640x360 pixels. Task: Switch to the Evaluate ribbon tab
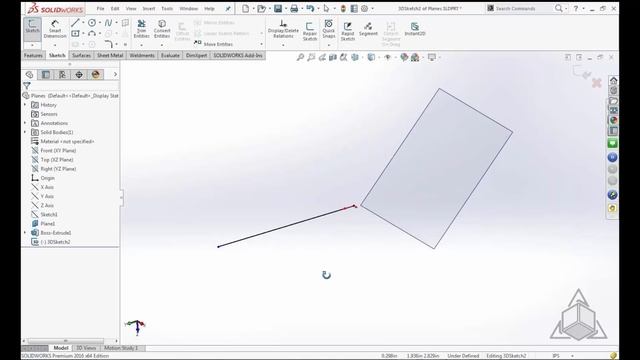[170, 56]
